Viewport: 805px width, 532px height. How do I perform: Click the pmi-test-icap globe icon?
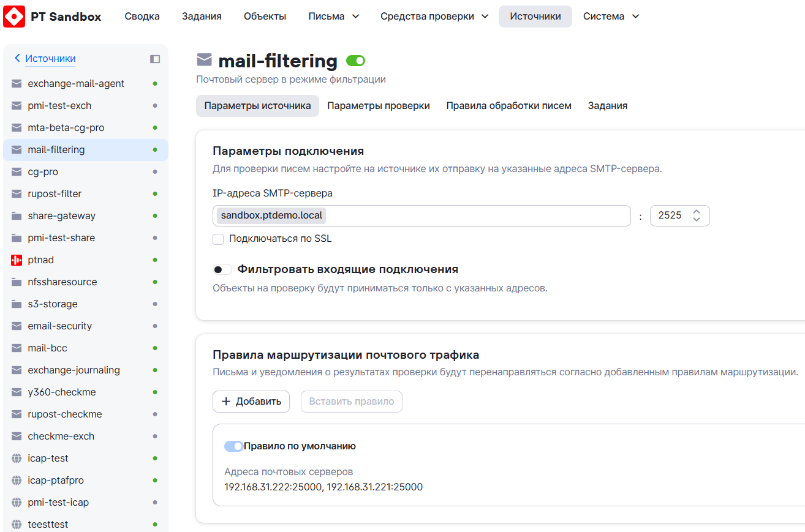pyautogui.click(x=17, y=503)
